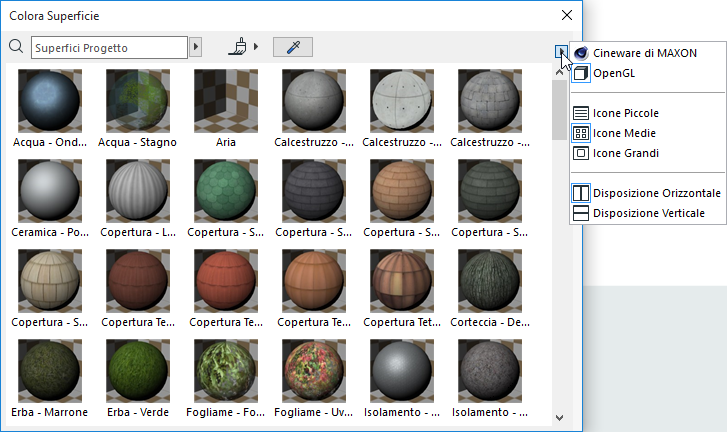
Task: Click the large icons square symbol
Action: pos(581,153)
